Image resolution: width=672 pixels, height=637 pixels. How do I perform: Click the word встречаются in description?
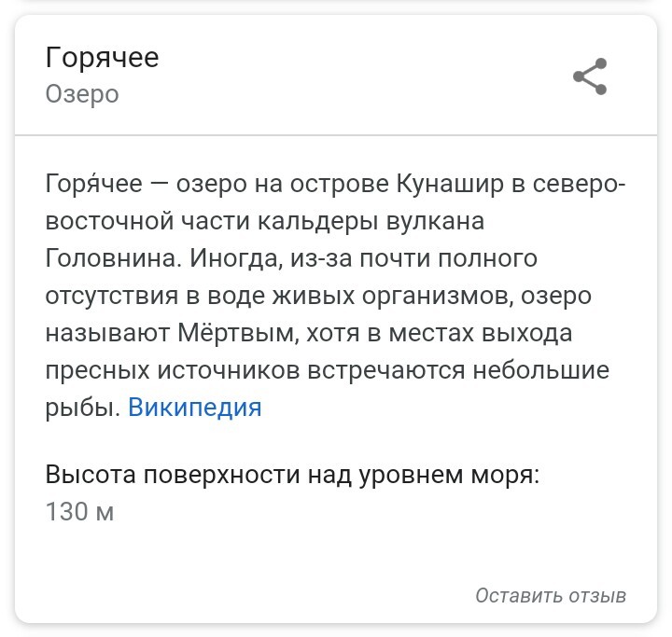pos(386,370)
